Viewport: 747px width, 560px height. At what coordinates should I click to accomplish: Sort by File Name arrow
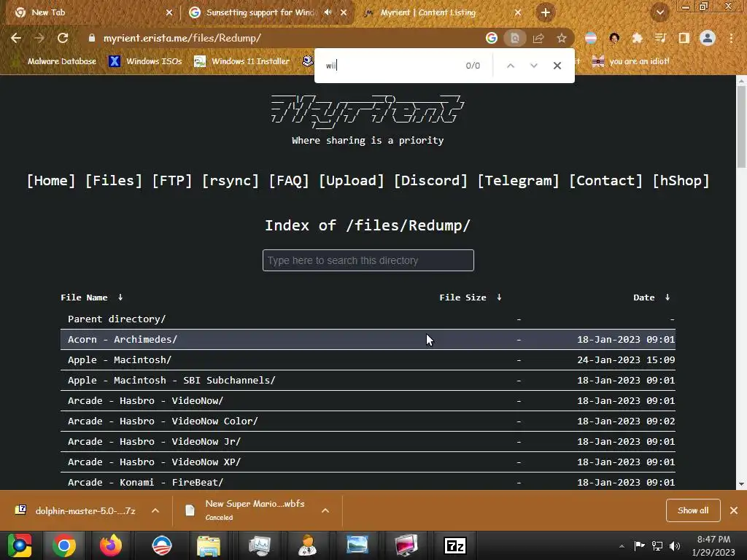click(x=120, y=297)
